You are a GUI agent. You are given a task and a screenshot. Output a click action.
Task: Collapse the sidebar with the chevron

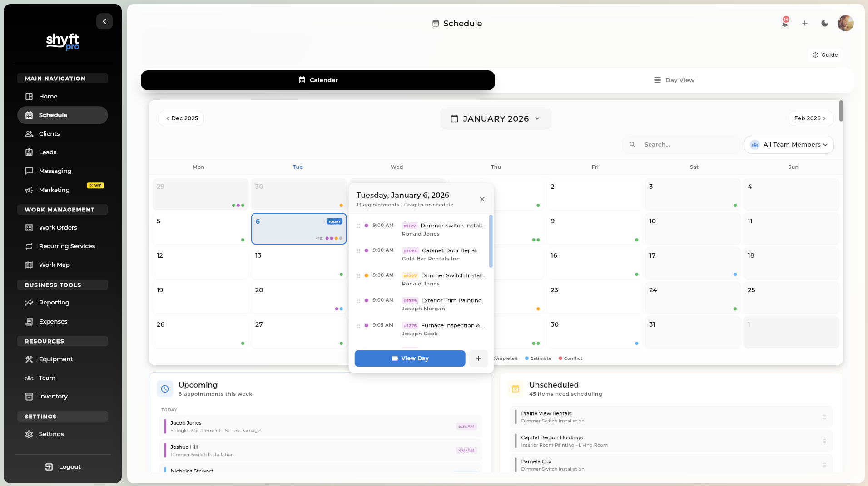click(104, 21)
